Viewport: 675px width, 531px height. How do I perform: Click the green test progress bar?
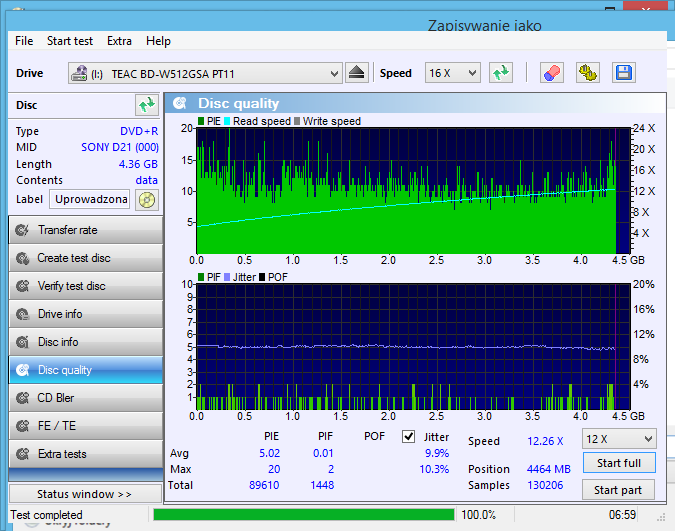pyautogui.click(x=304, y=515)
